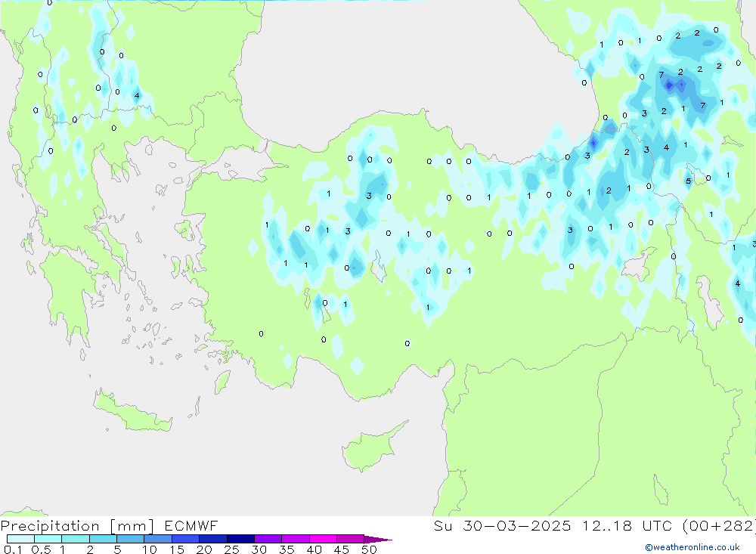The width and height of the screenshot is (756, 554).
Task: Open the weatheronline.co.uk copyright link
Action: (692, 547)
